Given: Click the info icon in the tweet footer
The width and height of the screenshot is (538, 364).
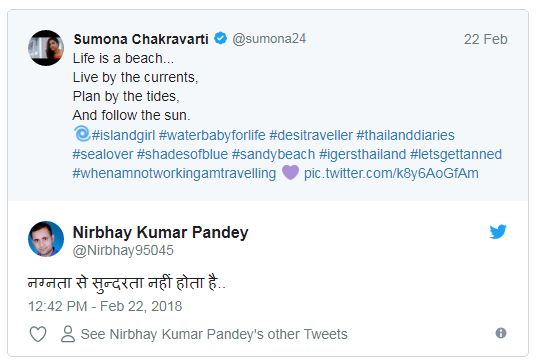Looking at the screenshot, I should click(501, 333).
